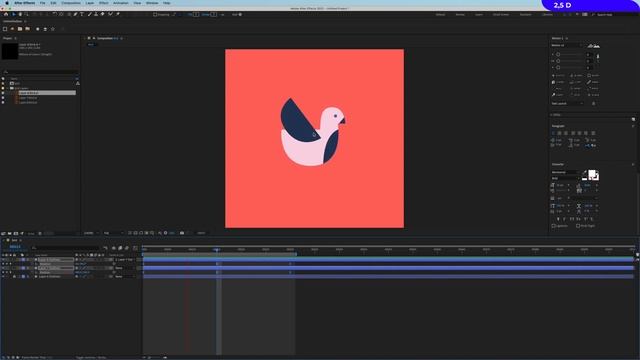Screen dimensions: 640x360
Task: Select the Brush tool
Action: point(89,14)
